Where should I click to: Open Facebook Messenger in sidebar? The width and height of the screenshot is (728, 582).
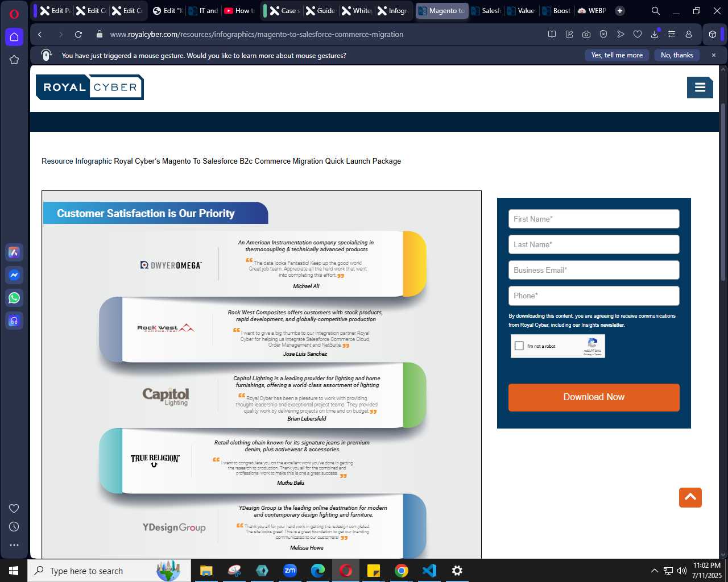click(x=14, y=275)
